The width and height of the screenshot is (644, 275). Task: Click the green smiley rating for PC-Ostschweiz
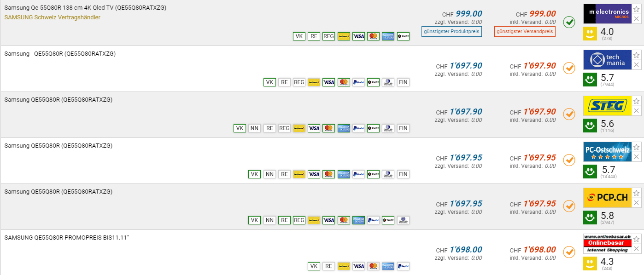[x=590, y=172]
